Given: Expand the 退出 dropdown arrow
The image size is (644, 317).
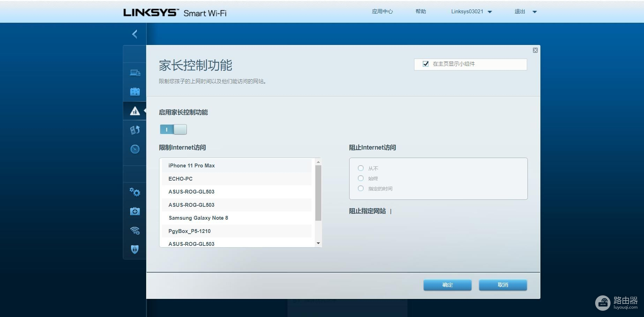Looking at the screenshot, I should click(534, 12).
